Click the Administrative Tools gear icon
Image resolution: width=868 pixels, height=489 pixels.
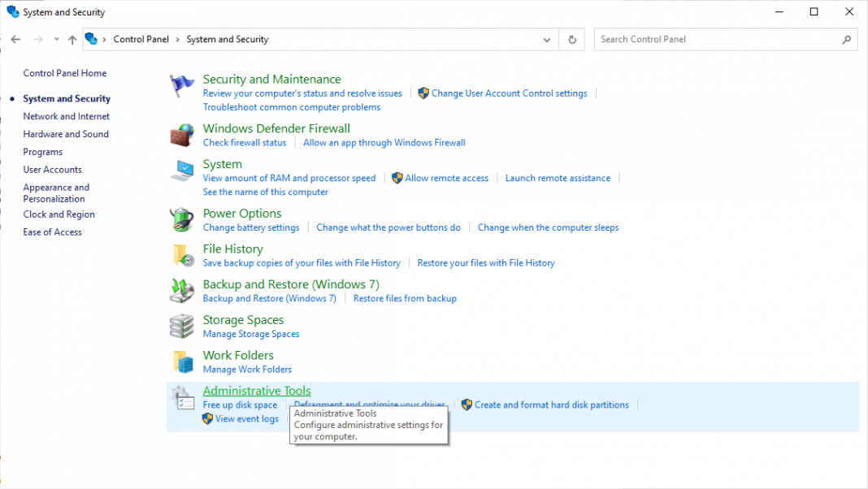[x=182, y=398]
